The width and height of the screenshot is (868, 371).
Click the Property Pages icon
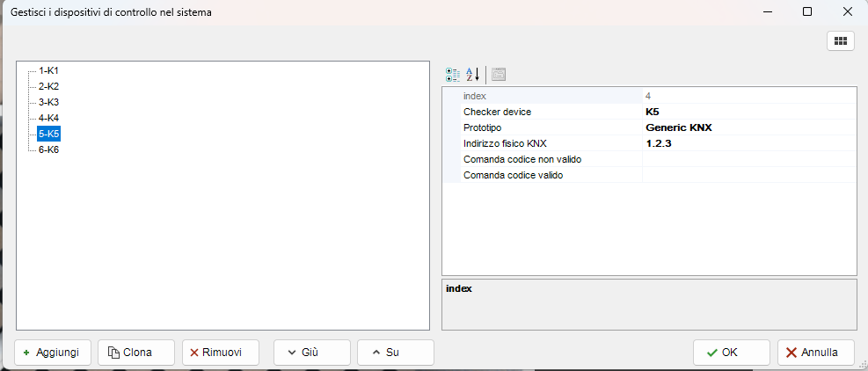pyautogui.click(x=499, y=75)
